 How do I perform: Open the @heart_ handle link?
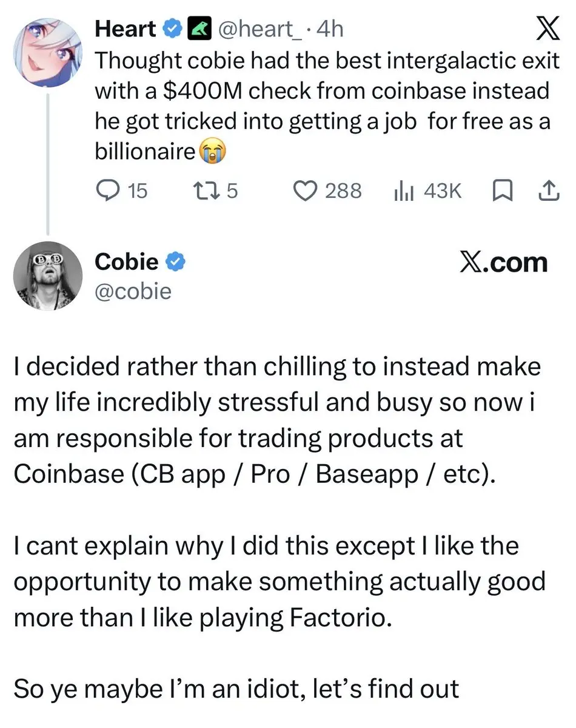point(263,29)
